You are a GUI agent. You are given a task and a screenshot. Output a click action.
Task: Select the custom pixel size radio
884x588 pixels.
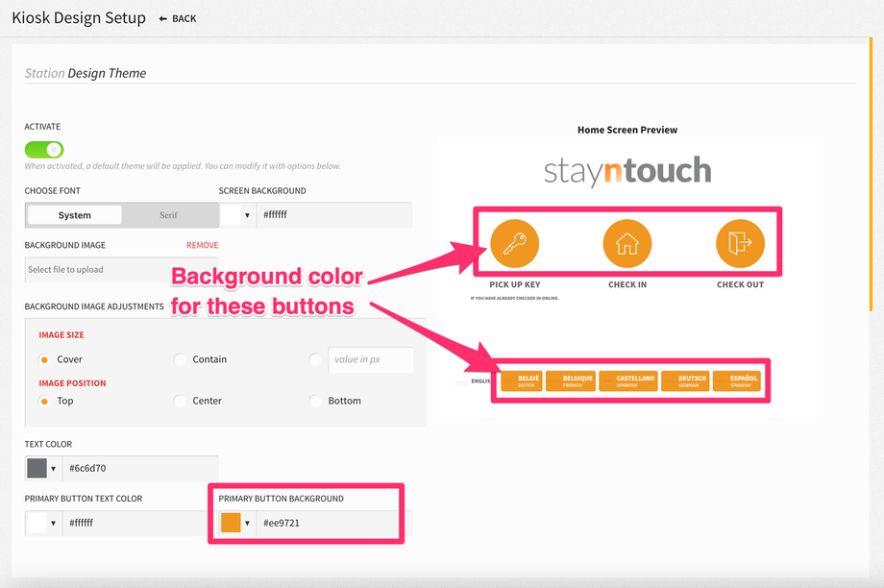(315, 359)
